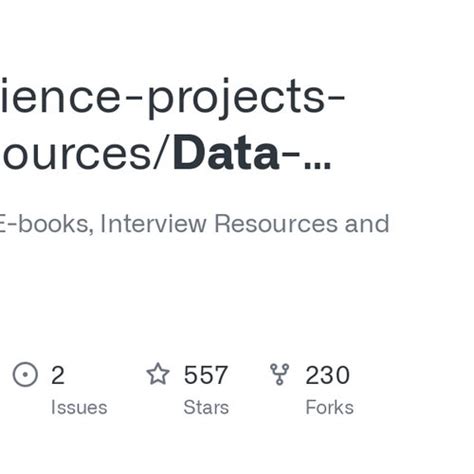Open the Issues label
The width and height of the screenshot is (474, 474).
(x=79, y=407)
